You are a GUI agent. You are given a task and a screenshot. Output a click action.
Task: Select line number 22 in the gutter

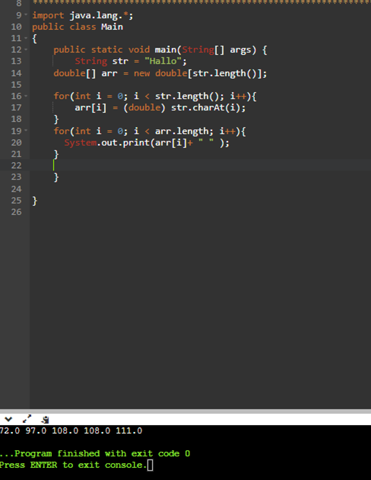click(x=16, y=166)
